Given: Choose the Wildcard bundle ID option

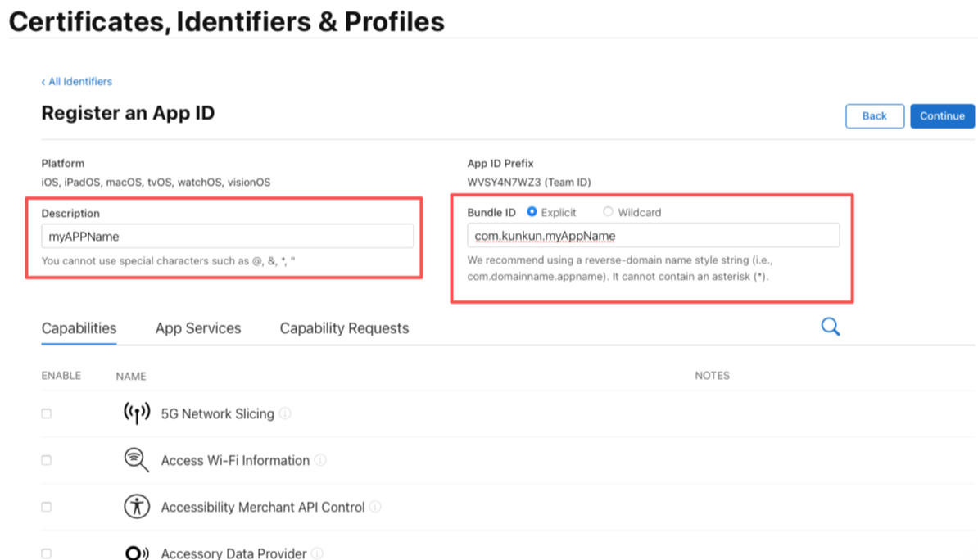Looking at the screenshot, I should point(608,212).
